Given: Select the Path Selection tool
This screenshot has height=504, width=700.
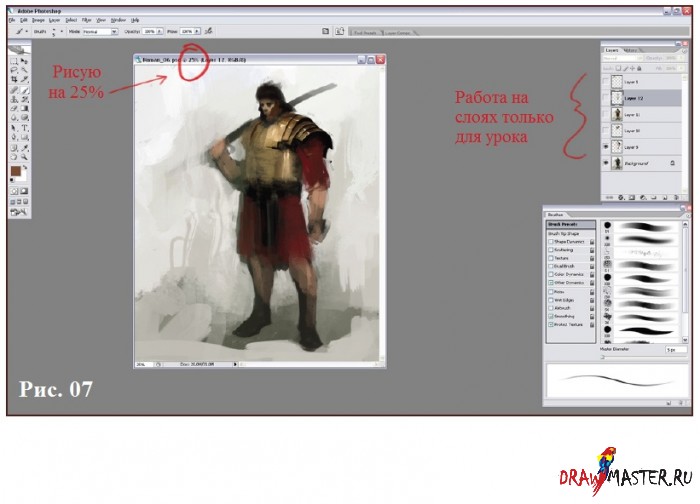Looking at the screenshot, I should (14, 128).
